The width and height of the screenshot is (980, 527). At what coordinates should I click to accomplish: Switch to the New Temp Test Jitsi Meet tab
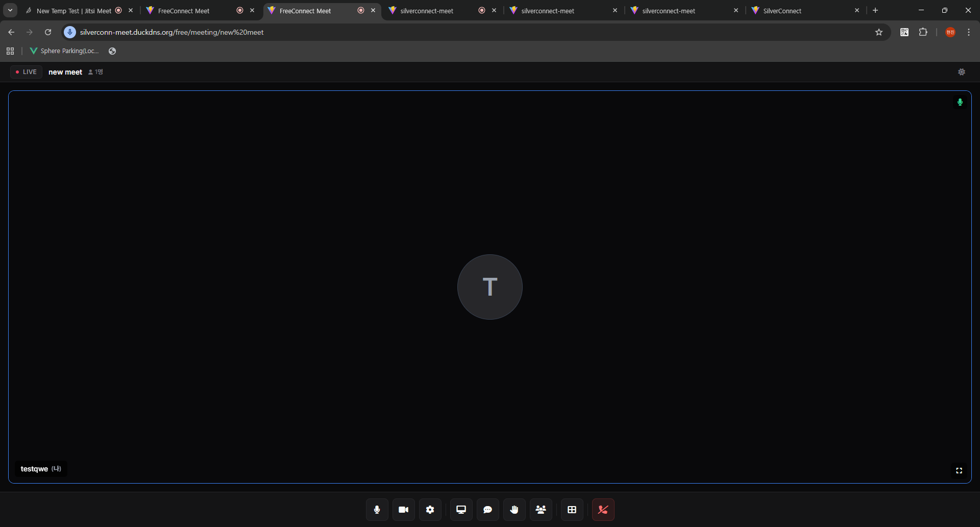pyautogui.click(x=74, y=11)
